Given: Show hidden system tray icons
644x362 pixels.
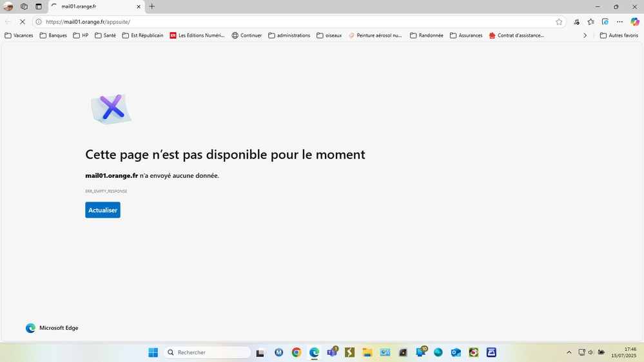Looking at the screenshot, I should (569, 352).
